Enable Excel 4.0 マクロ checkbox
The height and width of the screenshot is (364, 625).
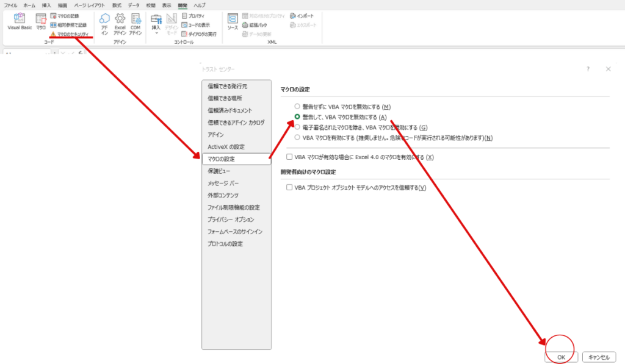289,157
